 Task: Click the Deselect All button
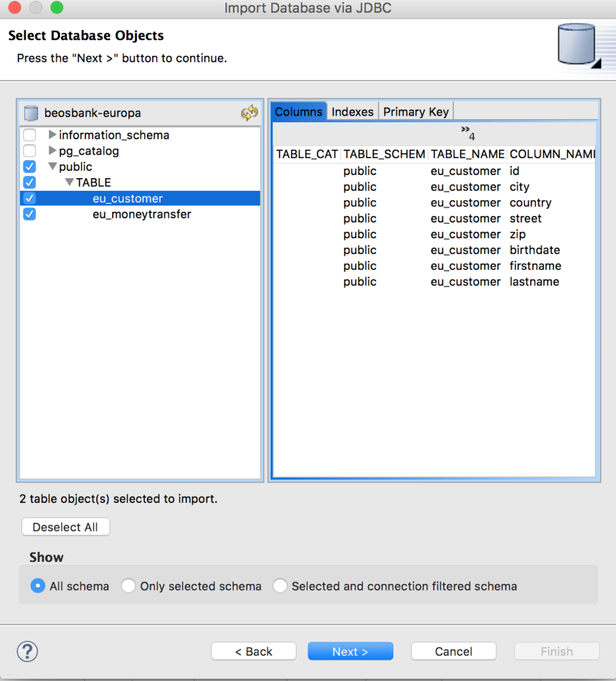(x=65, y=527)
